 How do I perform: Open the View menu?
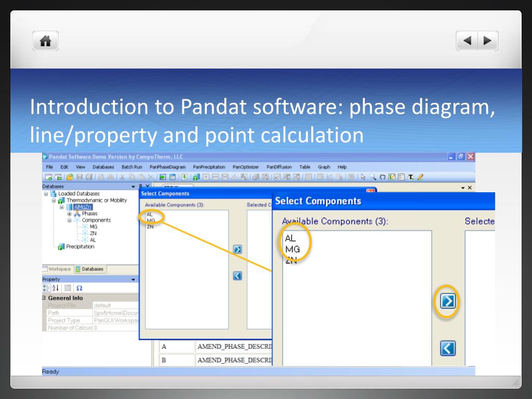point(81,167)
